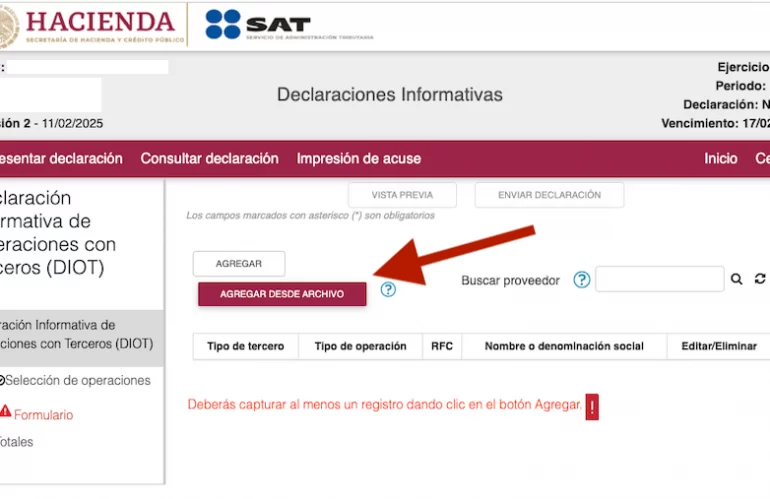
Task: Click the Hacienda logo
Action: pyautogui.click(x=92, y=26)
